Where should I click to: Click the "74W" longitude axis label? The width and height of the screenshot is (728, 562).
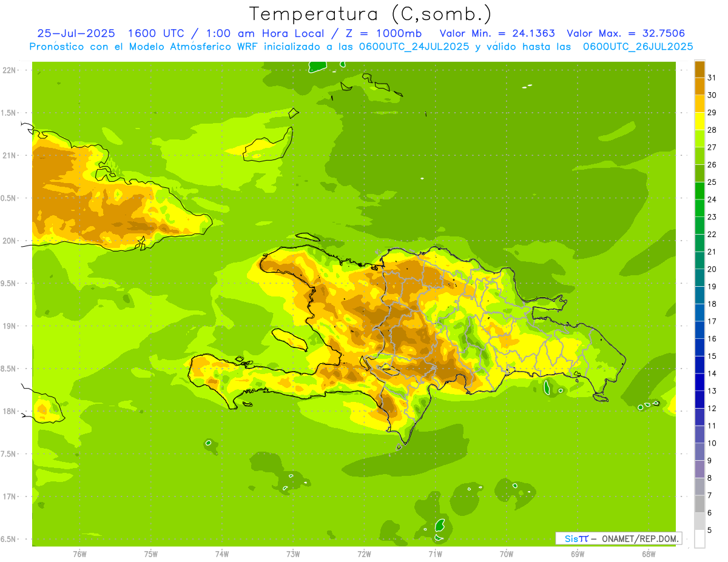coord(222,554)
